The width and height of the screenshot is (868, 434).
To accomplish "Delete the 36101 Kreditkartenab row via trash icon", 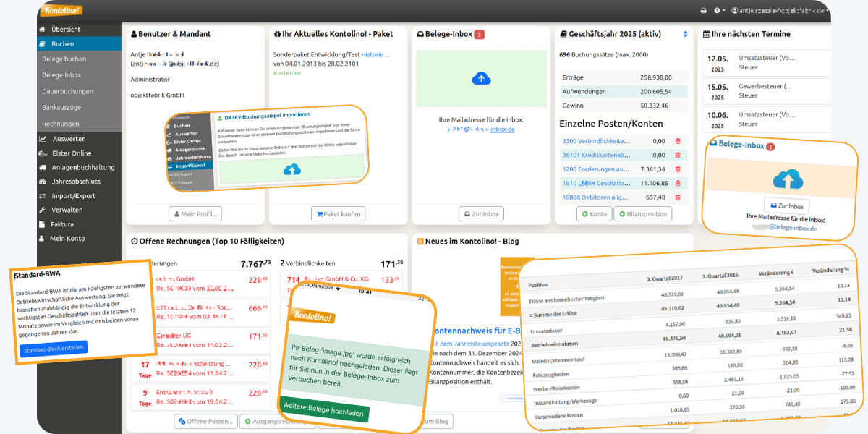I will (678, 155).
